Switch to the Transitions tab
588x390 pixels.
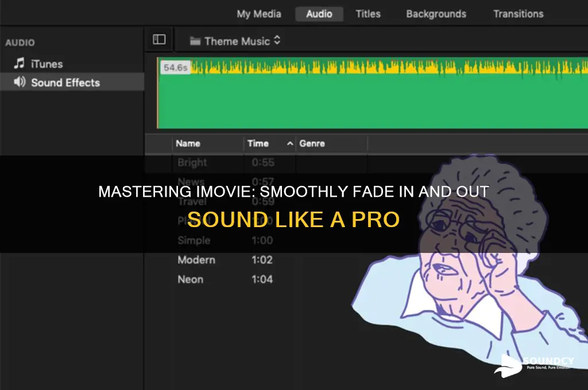519,14
